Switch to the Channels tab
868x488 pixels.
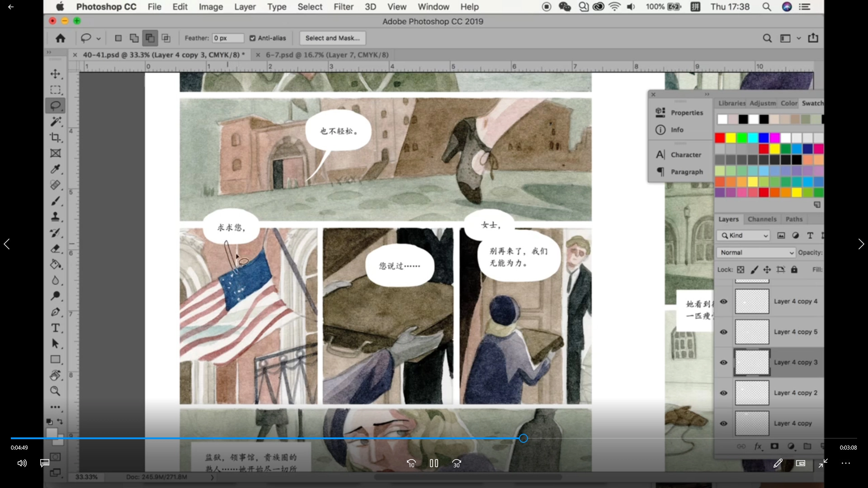(x=762, y=219)
